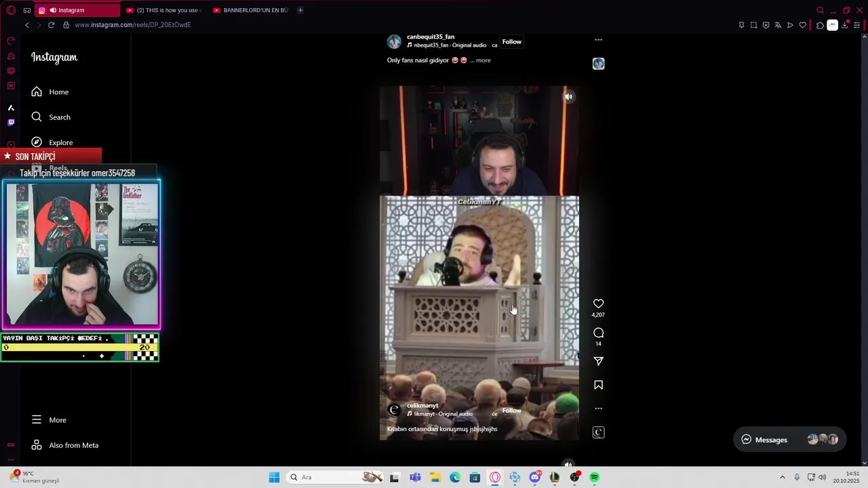View site security lock info
Screen dimensions: 868x488
tap(66, 25)
